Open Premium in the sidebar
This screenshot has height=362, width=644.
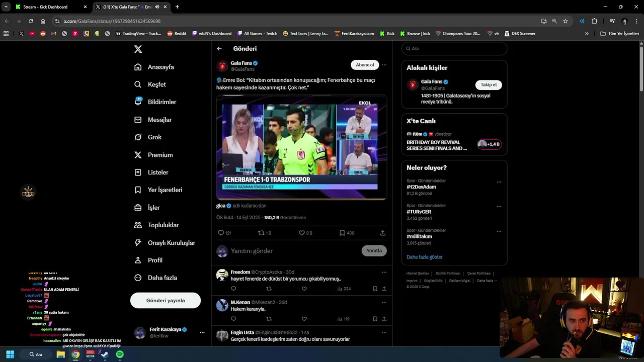pos(153,155)
